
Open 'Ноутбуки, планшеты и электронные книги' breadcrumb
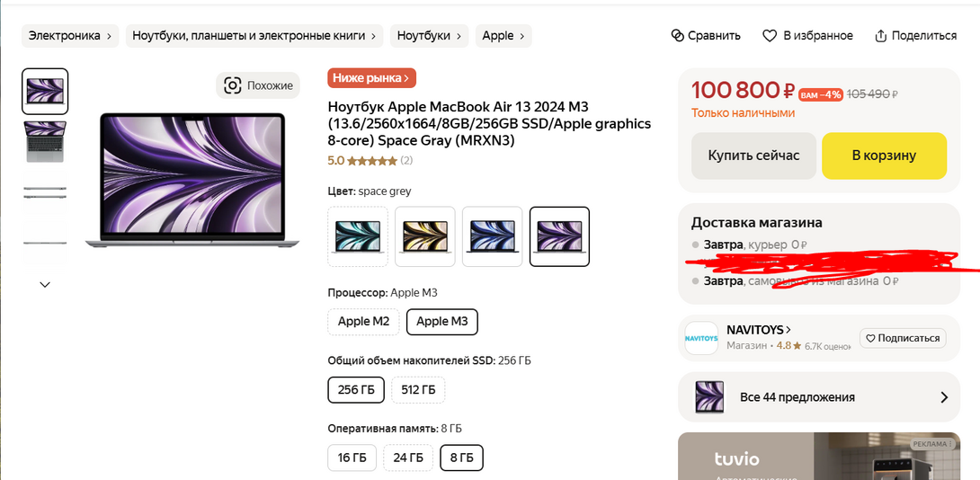(x=254, y=36)
